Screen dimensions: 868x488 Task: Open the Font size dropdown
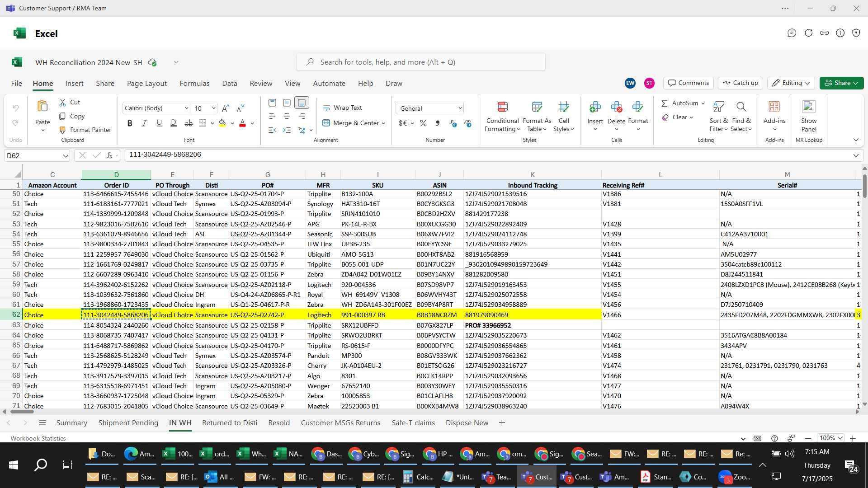[213, 108]
